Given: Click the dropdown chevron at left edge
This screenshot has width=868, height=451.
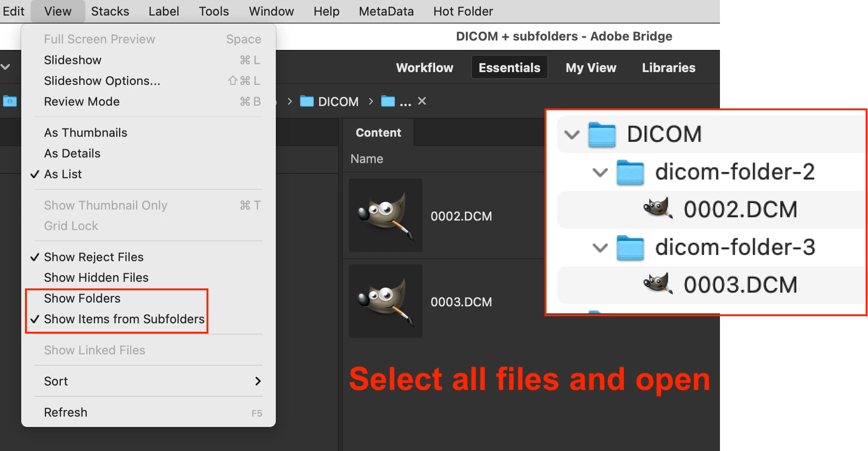Looking at the screenshot, I should click(5, 67).
